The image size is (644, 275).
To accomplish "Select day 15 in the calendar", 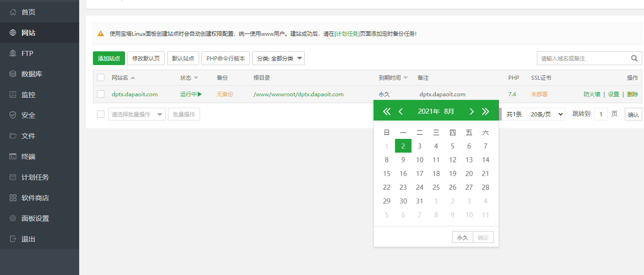I will [387, 173].
